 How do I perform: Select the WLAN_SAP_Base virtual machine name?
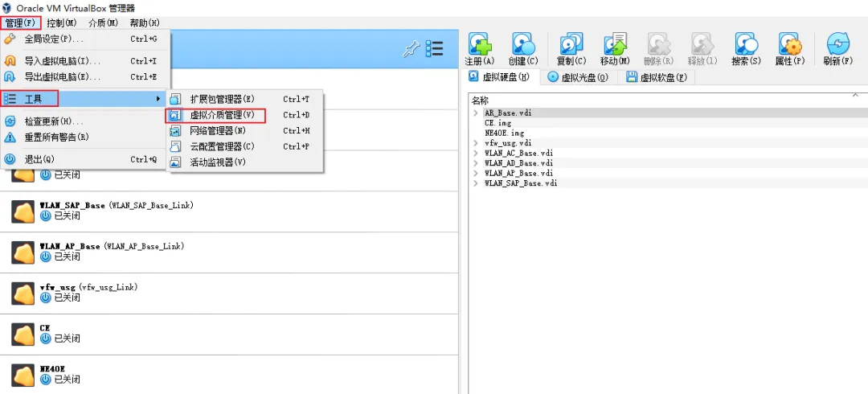[x=72, y=206]
